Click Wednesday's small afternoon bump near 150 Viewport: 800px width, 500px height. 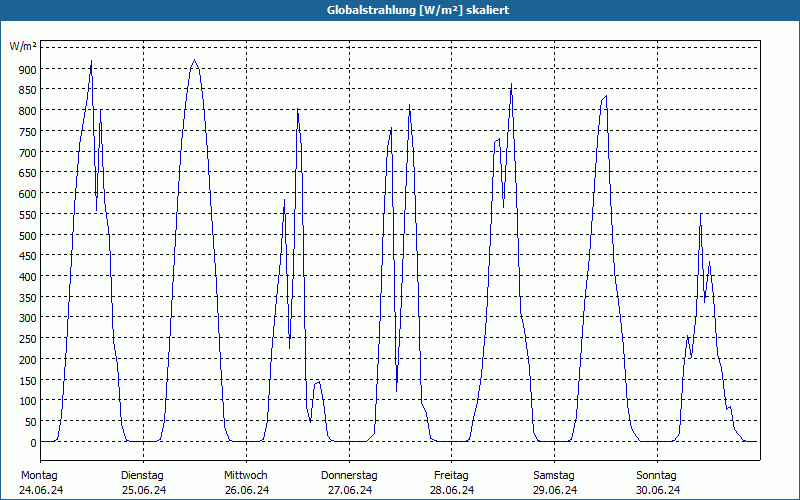[318, 383]
